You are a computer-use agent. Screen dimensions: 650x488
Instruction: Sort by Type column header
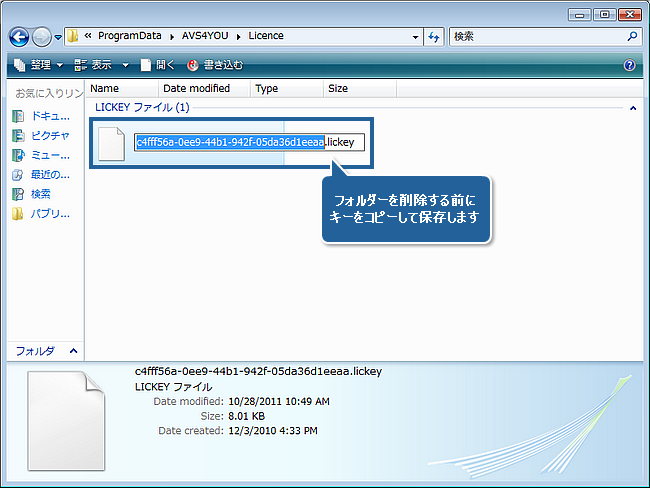[287, 88]
